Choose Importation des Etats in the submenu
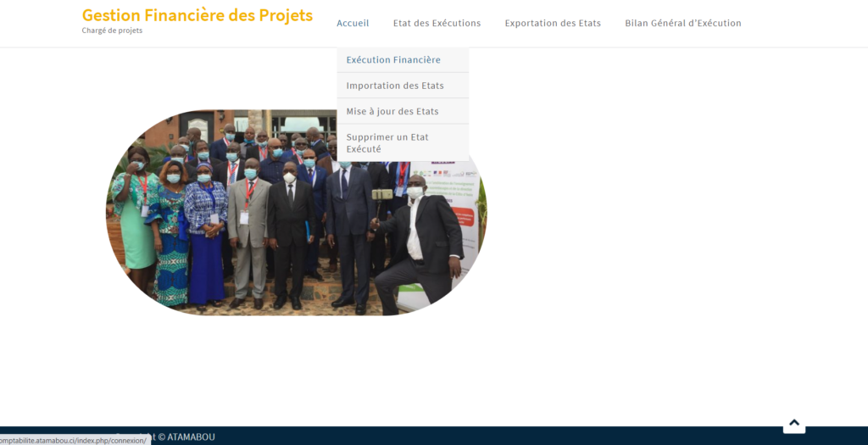 (x=395, y=86)
